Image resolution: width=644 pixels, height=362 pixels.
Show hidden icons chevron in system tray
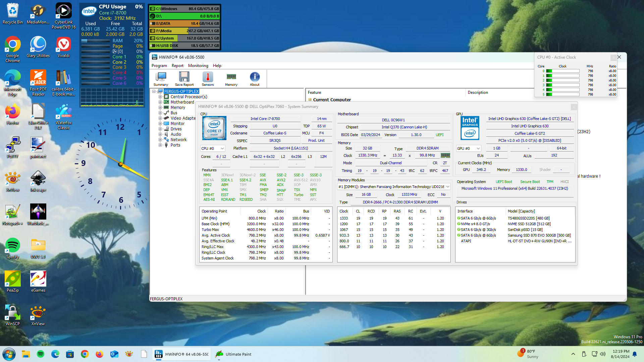[x=573, y=354]
